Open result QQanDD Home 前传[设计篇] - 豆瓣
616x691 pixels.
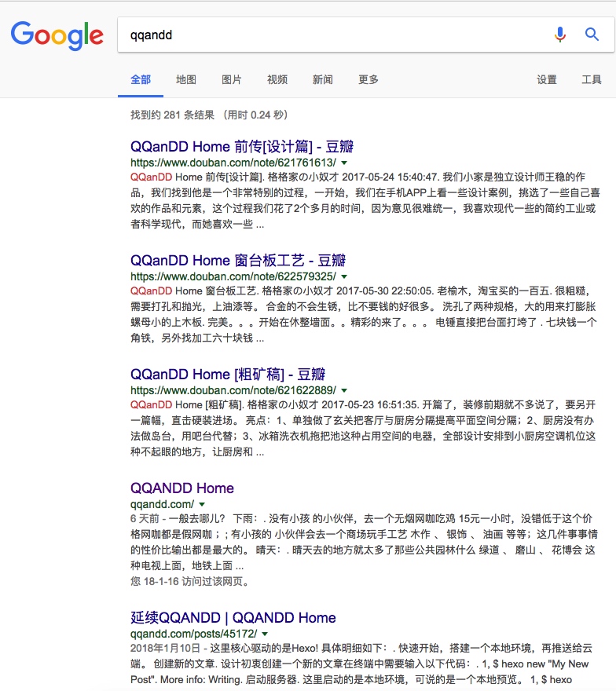(x=242, y=146)
